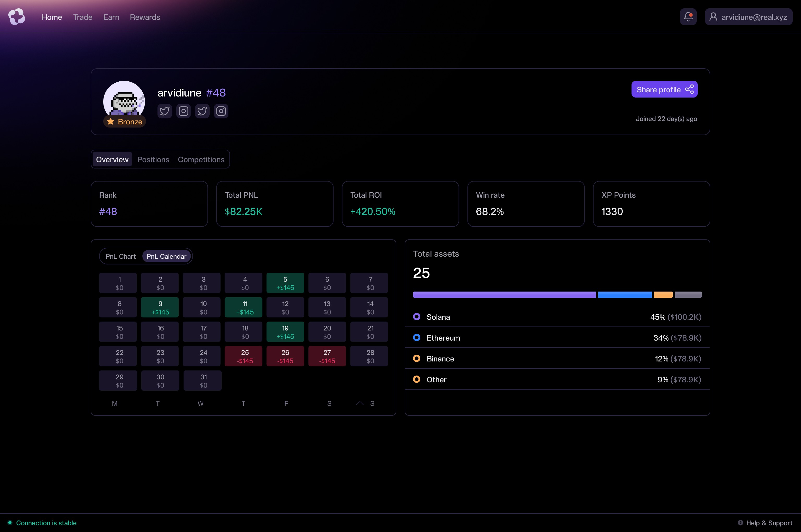
Task: Click the first Instagram icon
Action: pos(184,111)
